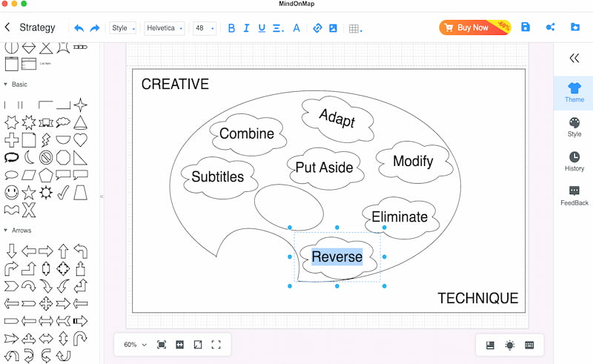The image size is (593, 364).
Task: Select the Eliminate cloud node
Action: 400,217
